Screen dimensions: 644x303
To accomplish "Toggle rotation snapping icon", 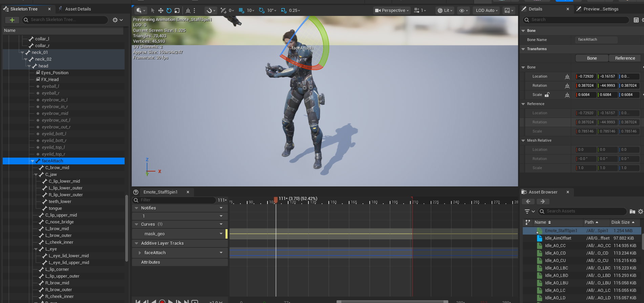I will [x=261, y=11].
